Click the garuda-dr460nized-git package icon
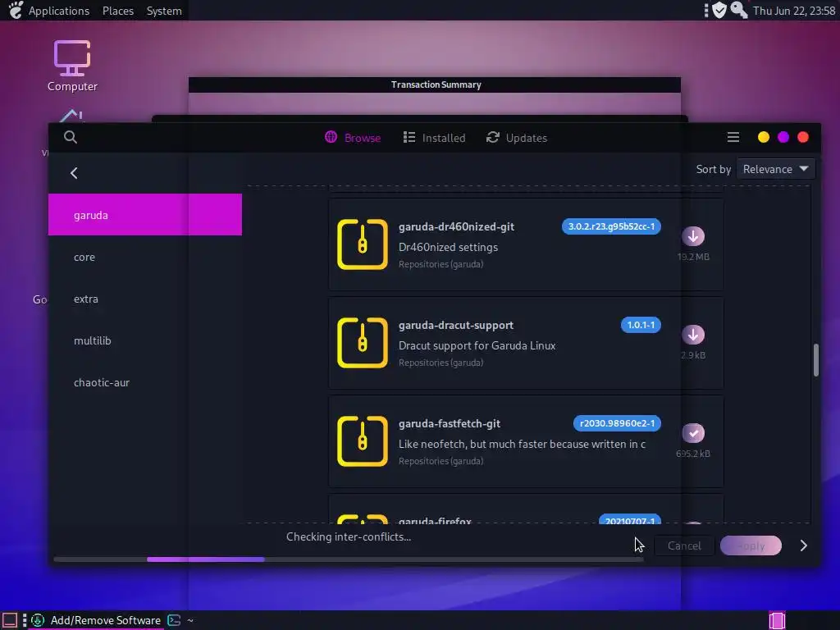The image size is (840, 630). (x=362, y=244)
